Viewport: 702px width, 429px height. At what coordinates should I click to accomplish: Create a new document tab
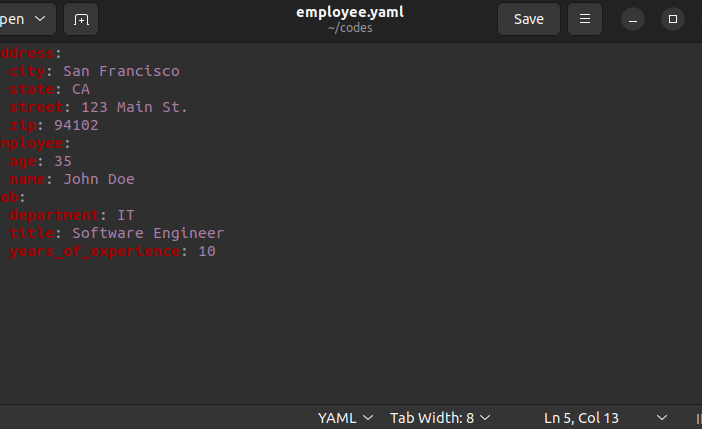(81, 19)
